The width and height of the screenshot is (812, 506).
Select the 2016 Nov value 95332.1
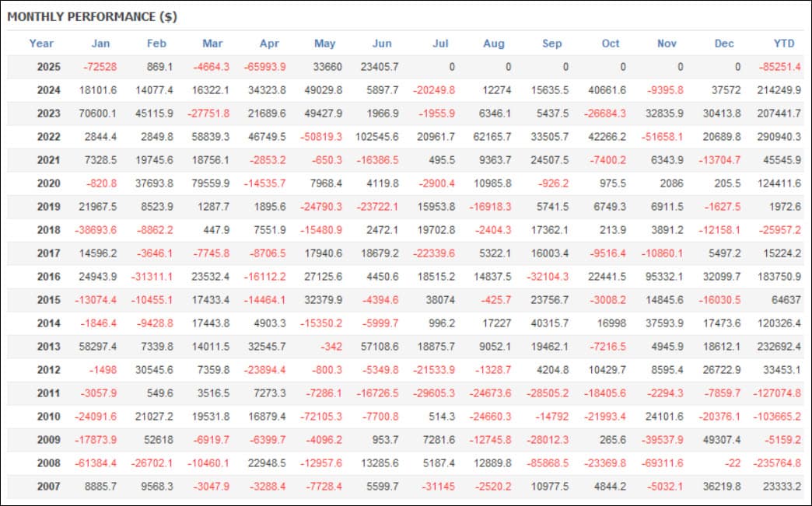(x=664, y=276)
